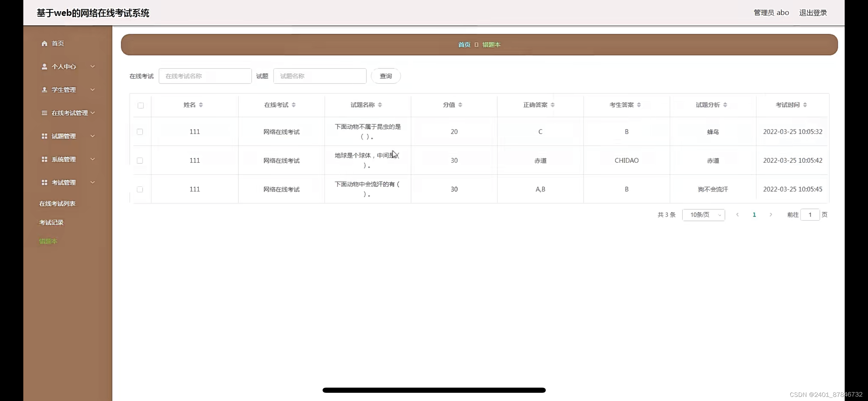
Task: Click the score 20 cell
Action: click(x=454, y=132)
